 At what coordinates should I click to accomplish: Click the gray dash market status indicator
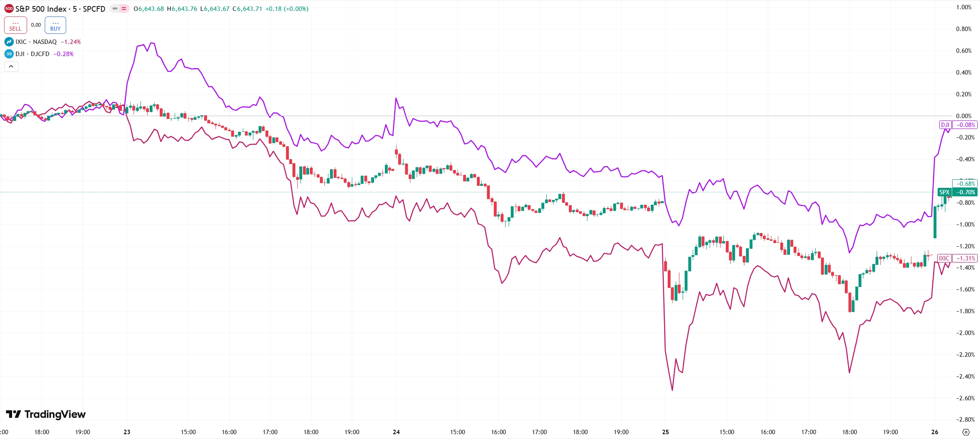click(x=115, y=8)
